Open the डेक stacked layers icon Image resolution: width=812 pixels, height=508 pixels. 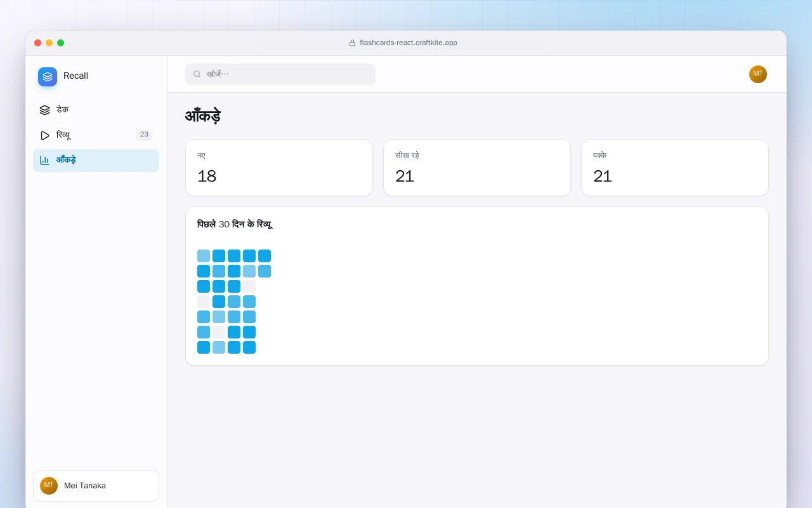(44, 110)
